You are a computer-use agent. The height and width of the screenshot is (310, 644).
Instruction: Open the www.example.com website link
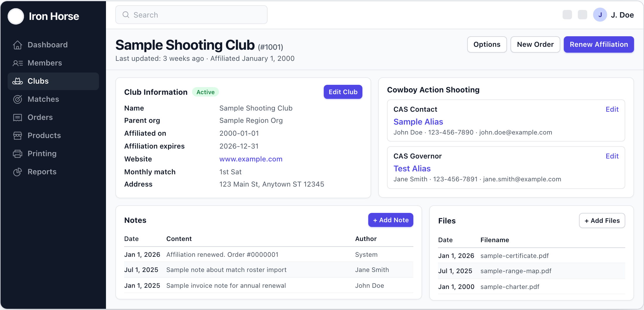point(251,159)
